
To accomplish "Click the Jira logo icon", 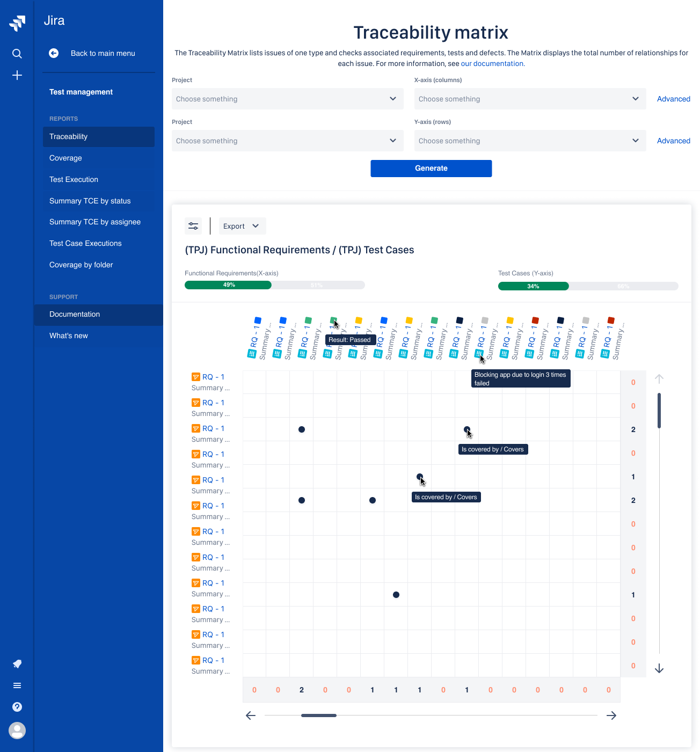I will pos(17,23).
